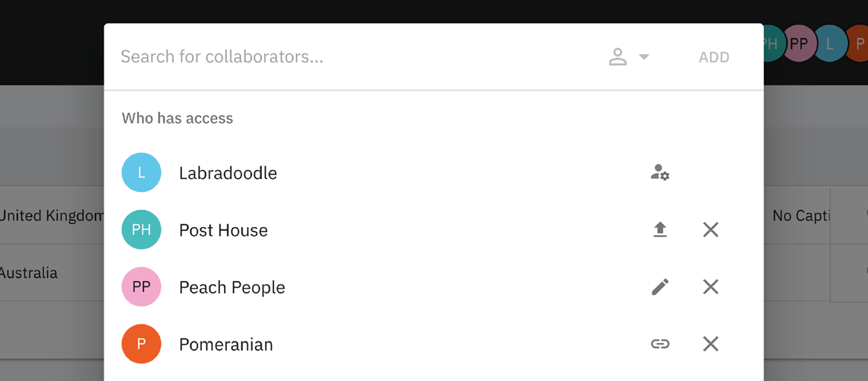Click the teal PH avatar in list

pyautogui.click(x=142, y=229)
